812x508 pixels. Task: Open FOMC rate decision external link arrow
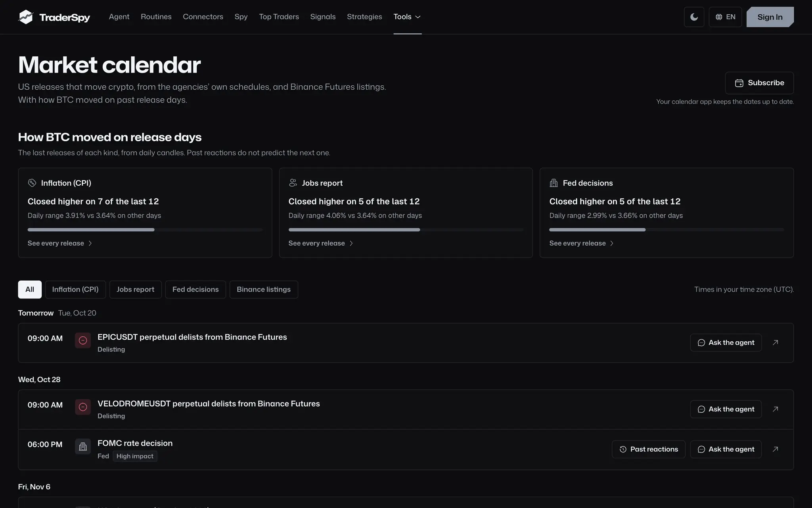click(776, 449)
